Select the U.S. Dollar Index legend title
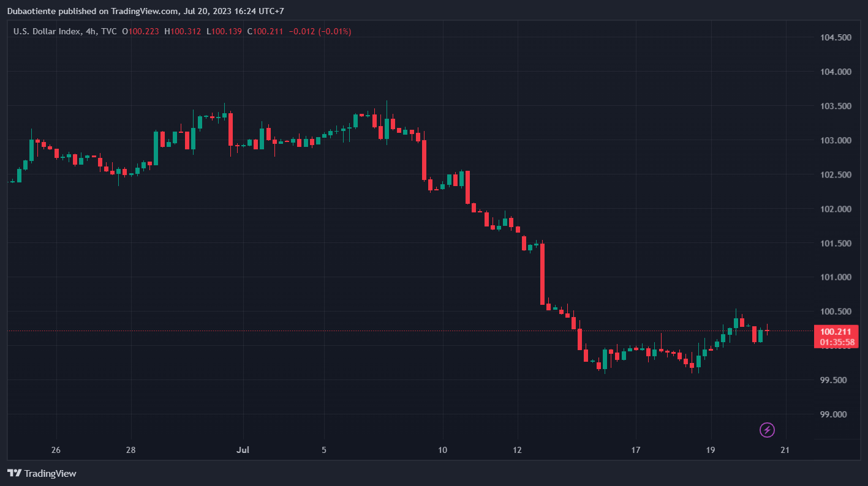The height and width of the screenshot is (486, 868). click(x=46, y=31)
